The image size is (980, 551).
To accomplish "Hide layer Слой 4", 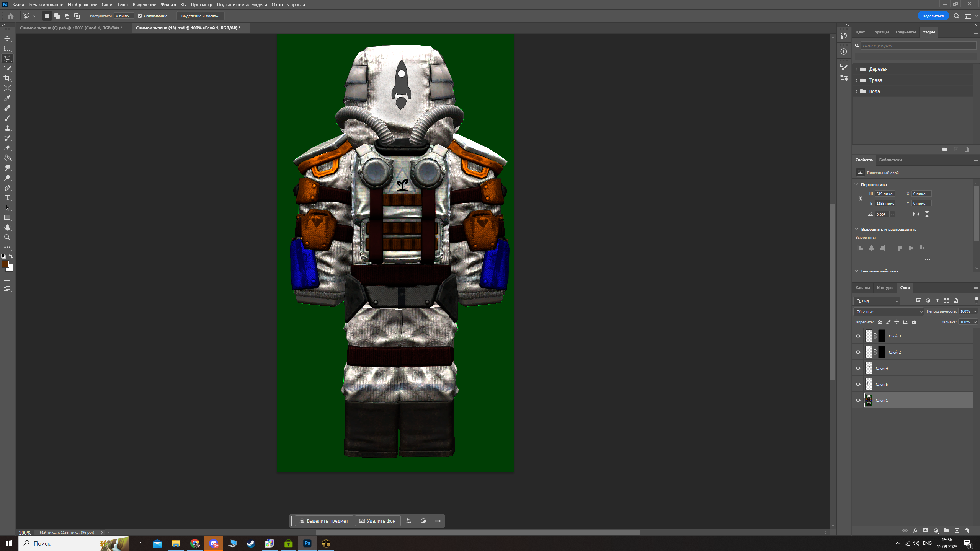I will (858, 368).
